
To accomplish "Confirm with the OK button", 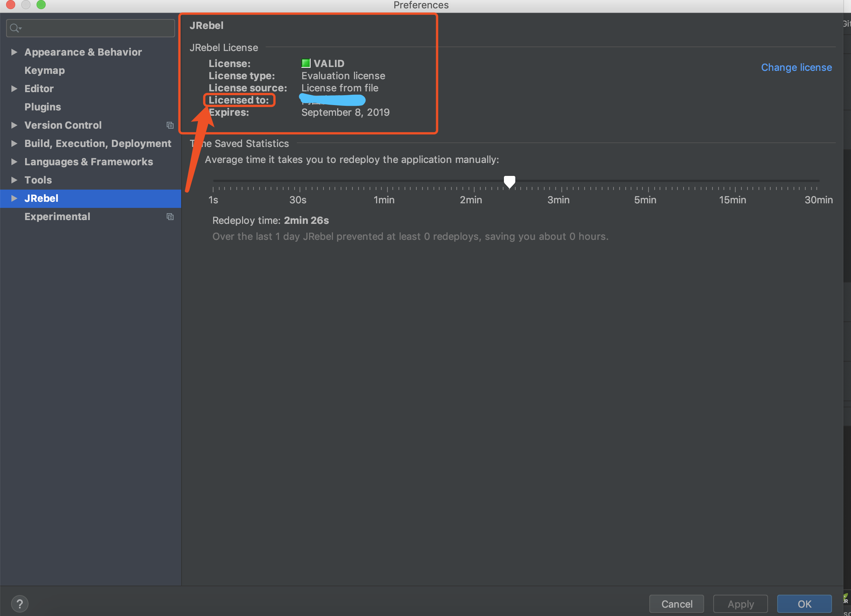I will [805, 604].
